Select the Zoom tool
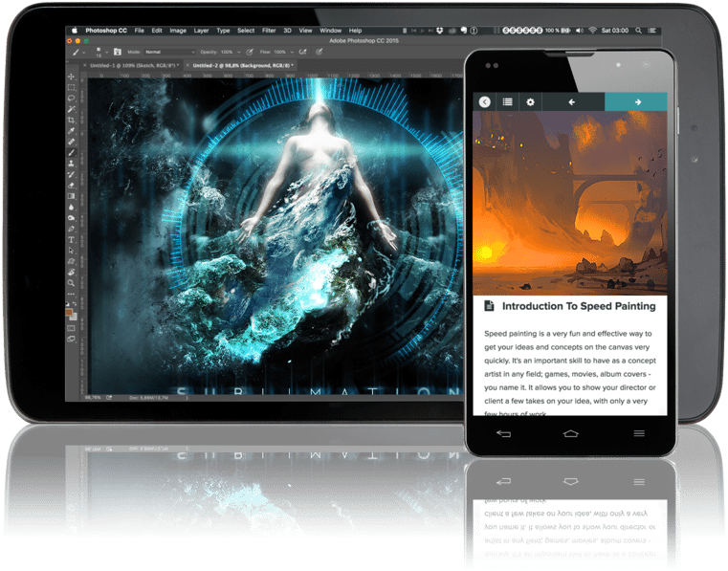 71,283
